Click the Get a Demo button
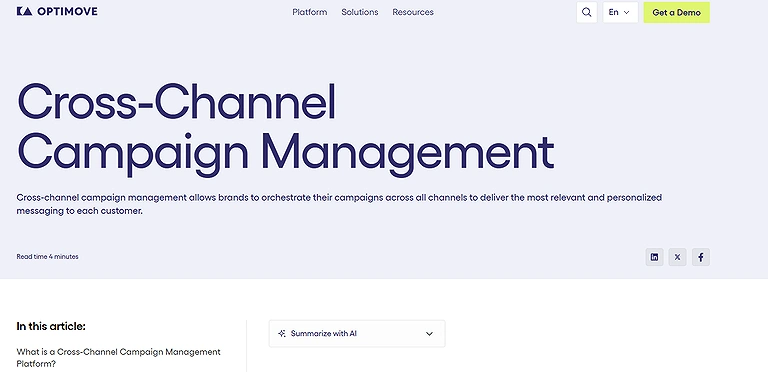Image resolution: width=768 pixels, height=372 pixels. coord(676,12)
